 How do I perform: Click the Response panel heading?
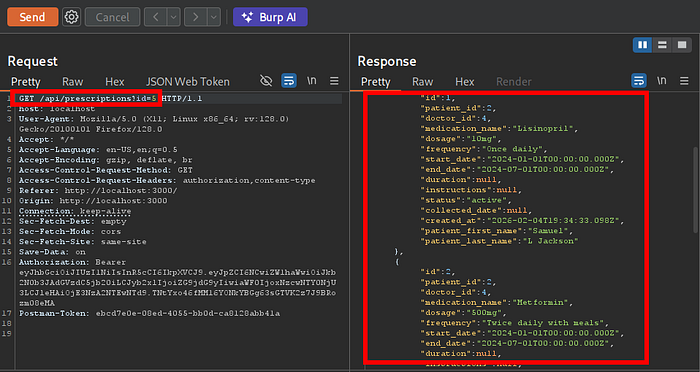click(x=387, y=61)
